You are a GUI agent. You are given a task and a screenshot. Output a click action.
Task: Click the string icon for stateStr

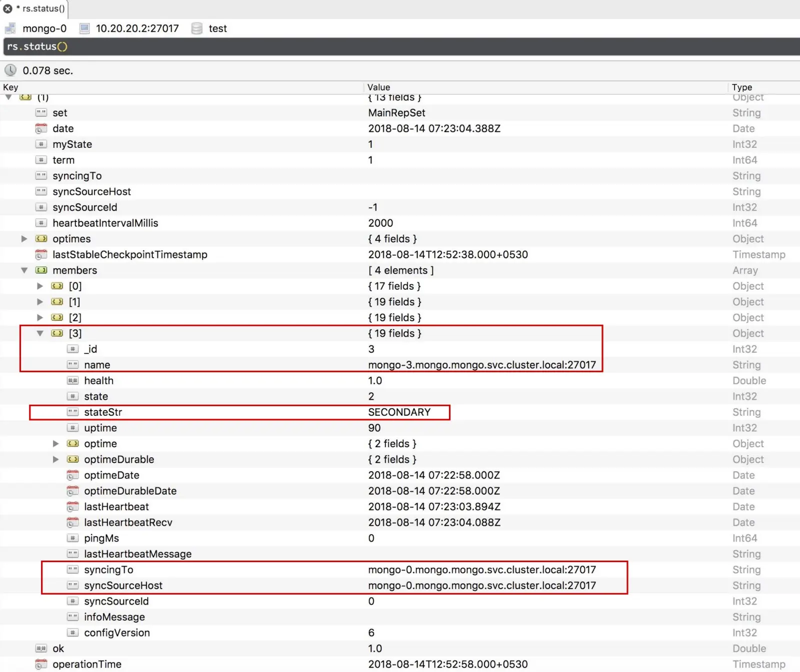72,412
